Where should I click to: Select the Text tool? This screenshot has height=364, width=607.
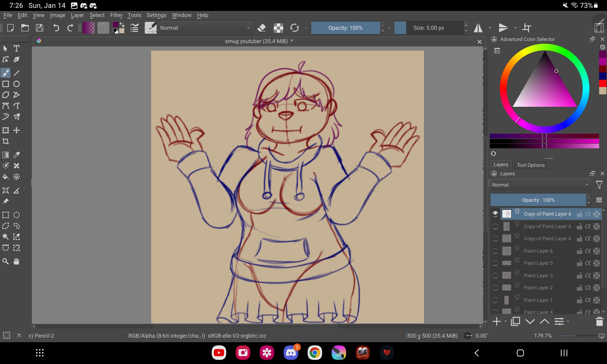click(x=17, y=49)
